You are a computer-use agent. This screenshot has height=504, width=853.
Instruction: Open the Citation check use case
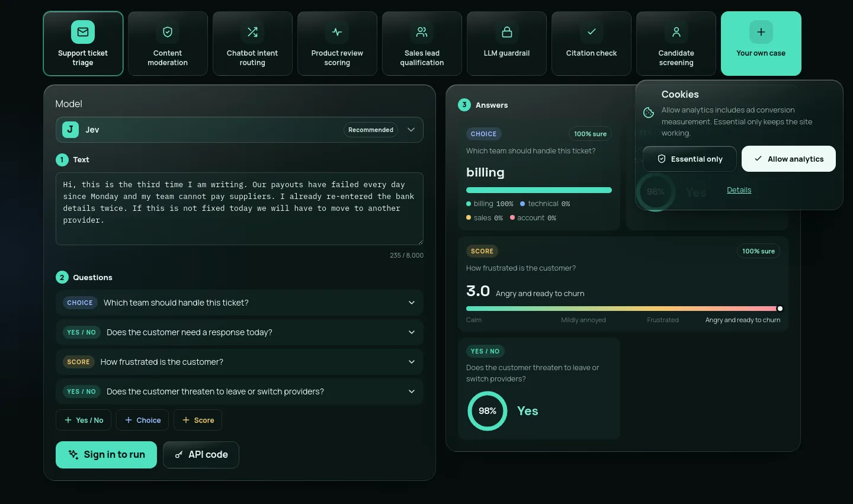(x=591, y=43)
